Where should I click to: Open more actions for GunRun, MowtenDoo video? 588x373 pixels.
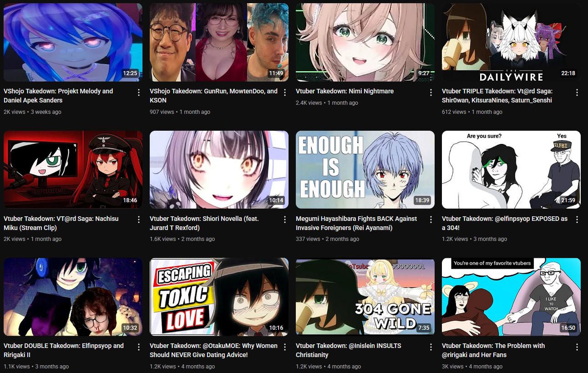[x=285, y=92]
